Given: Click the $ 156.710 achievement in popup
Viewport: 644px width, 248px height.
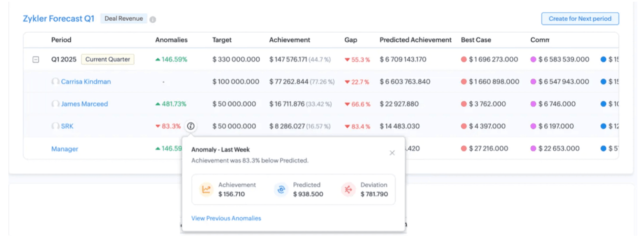Looking at the screenshot, I should 232,194.
